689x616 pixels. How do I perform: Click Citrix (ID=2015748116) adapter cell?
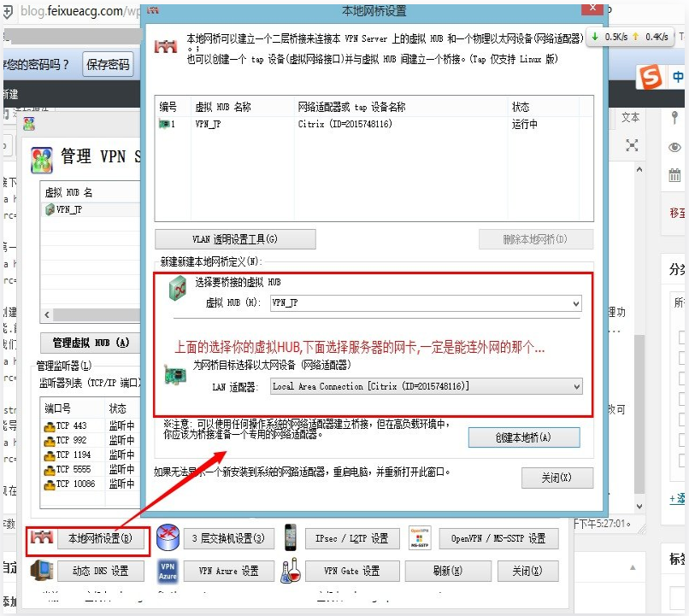pos(345,124)
